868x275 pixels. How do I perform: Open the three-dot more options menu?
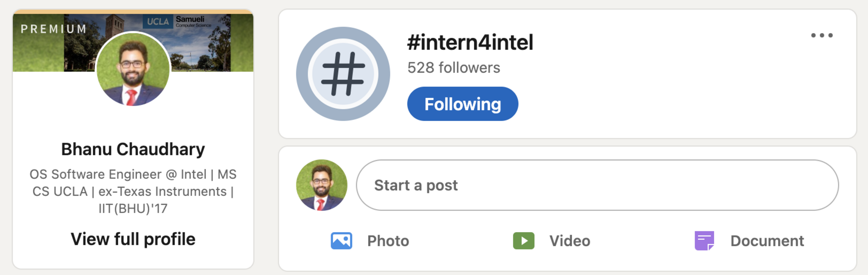click(x=822, y=35)
